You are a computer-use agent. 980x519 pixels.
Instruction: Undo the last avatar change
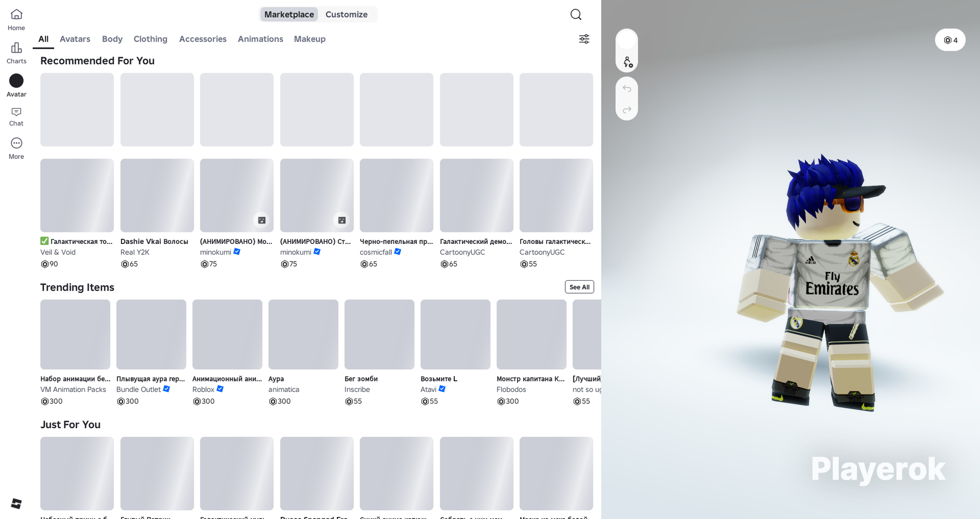click(627, 88)
